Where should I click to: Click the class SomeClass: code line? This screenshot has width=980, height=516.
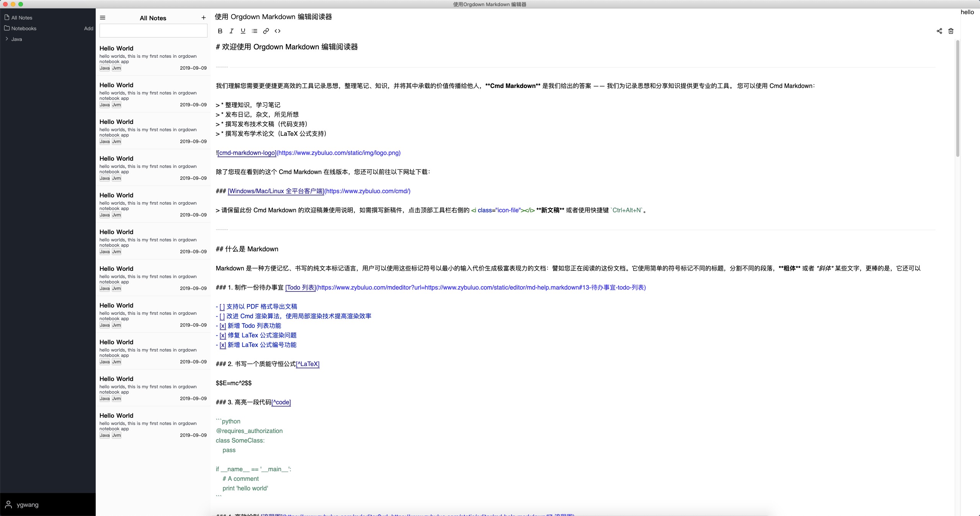click(x=240, y=440)
